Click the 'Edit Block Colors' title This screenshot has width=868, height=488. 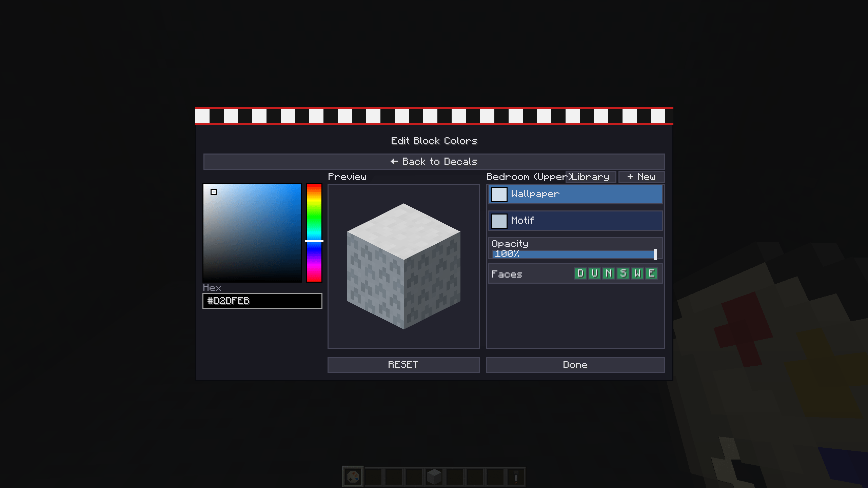pyautogui.click(x=434, y=141)
